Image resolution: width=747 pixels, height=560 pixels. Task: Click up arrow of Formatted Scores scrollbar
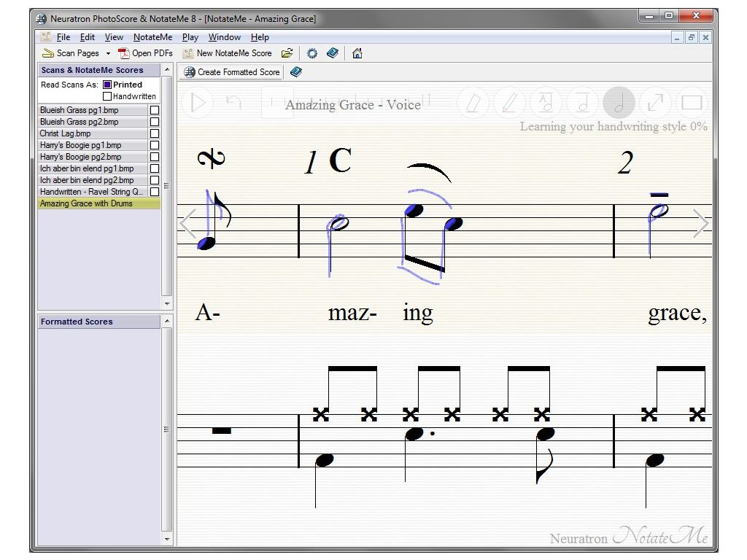(167, 321)
